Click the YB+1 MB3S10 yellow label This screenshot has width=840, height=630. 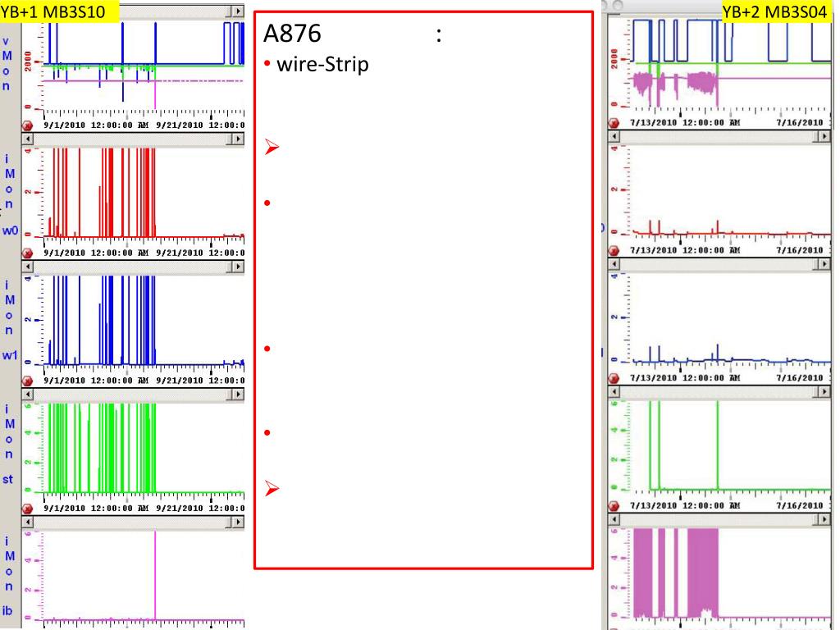coord(59,11)
